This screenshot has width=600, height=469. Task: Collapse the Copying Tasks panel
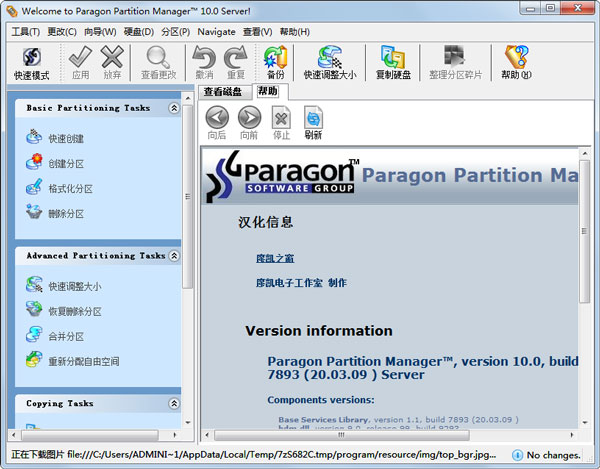pos(174,404)
